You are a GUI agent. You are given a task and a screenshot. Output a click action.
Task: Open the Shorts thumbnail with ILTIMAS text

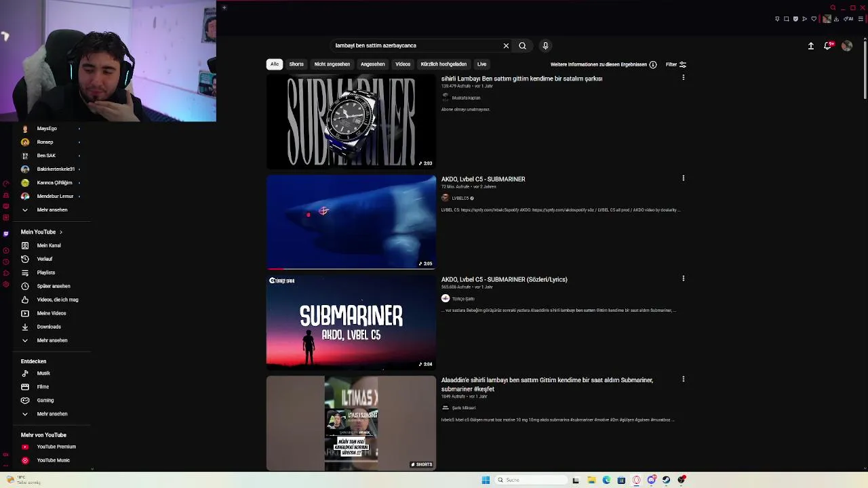pos(351,423)
